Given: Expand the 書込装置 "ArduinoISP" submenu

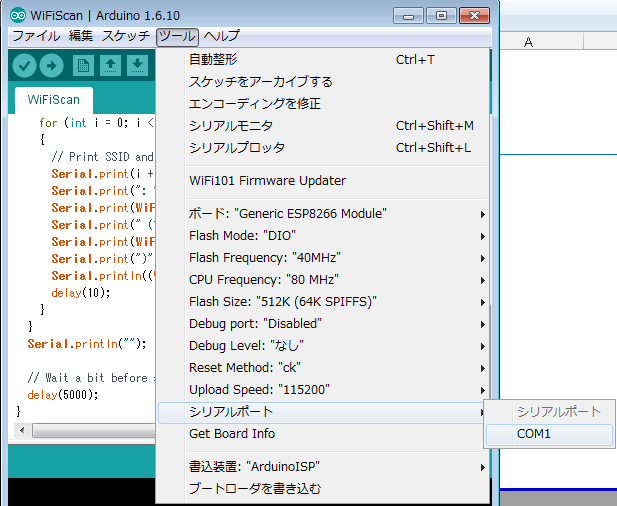Looking at the screenshot, I should coord(323,467).
